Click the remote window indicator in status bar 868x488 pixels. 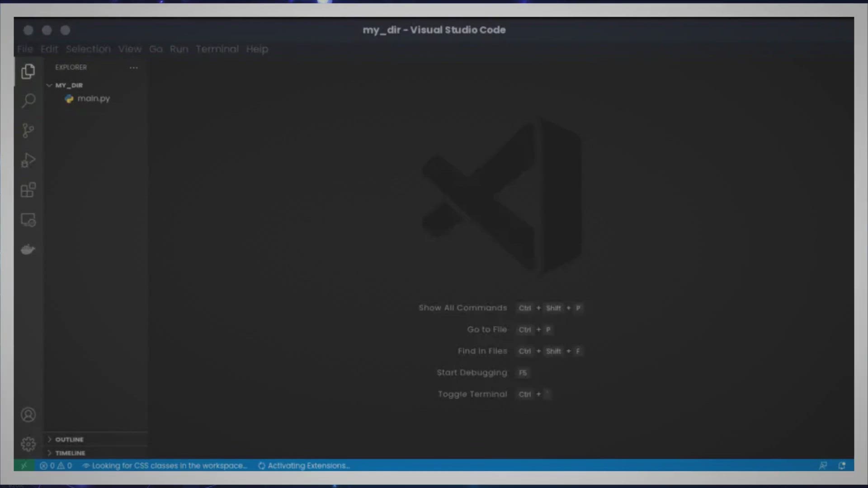point(24,465)
